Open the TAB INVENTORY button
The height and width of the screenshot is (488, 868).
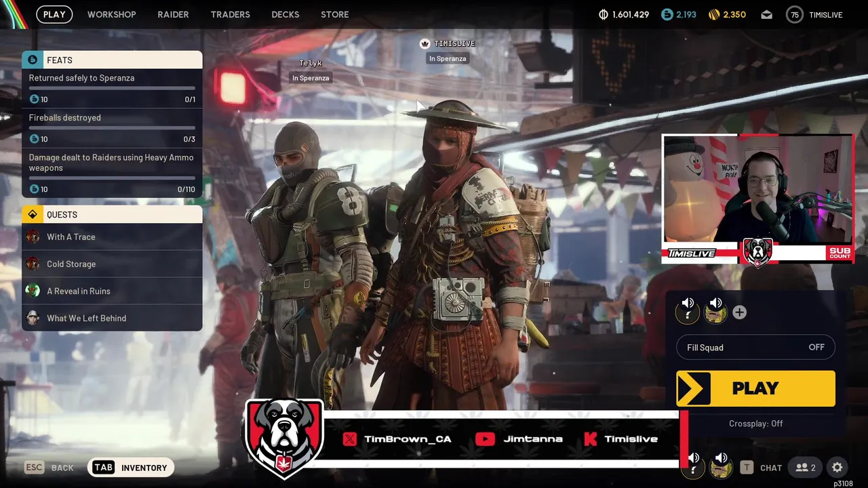pyautogui.click(x=131, y=468)
